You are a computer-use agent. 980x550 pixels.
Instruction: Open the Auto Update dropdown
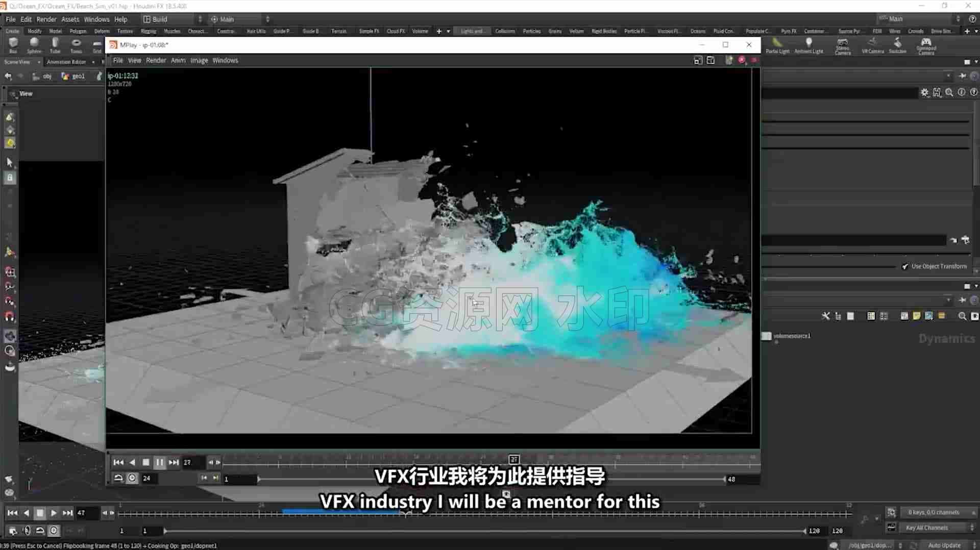(950, 545)
